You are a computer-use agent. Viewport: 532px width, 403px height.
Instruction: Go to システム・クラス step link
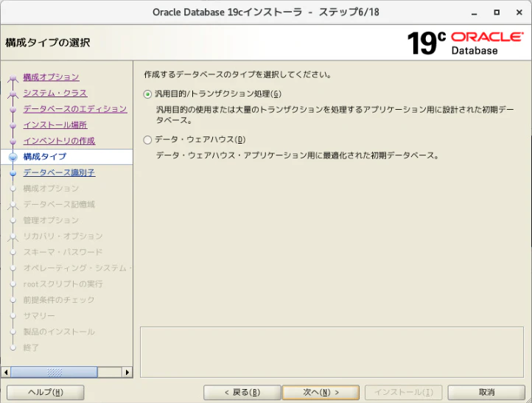pos(55,93)
